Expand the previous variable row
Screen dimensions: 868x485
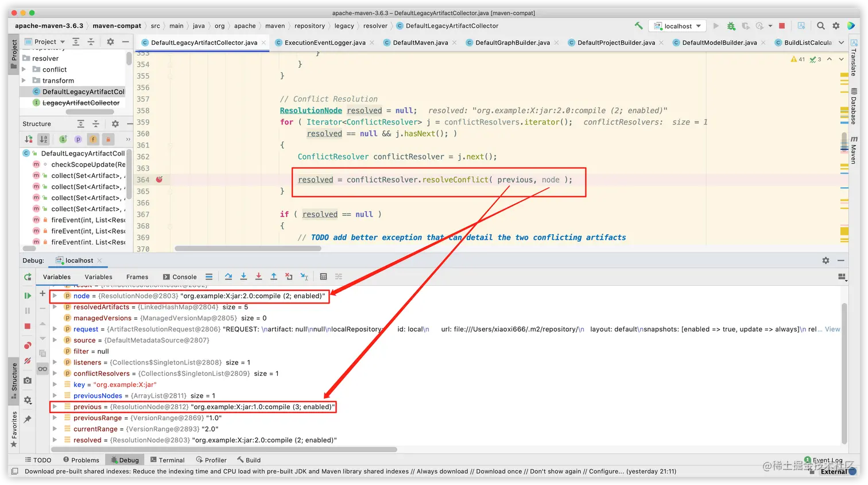click(x=55, y=407)
